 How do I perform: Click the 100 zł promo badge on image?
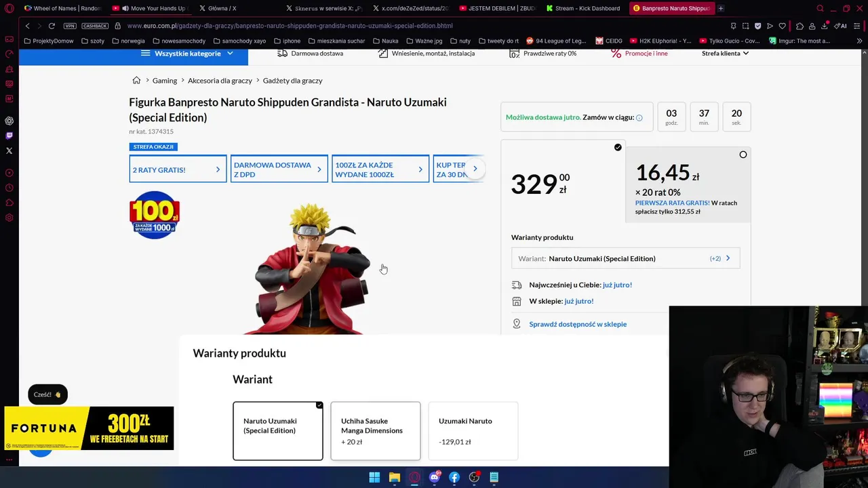pos(155,215)
